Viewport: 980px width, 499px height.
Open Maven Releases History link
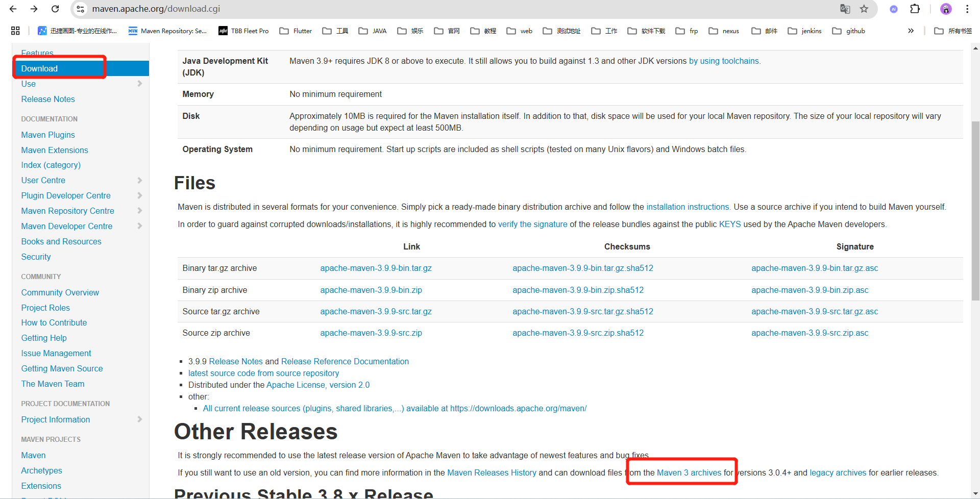tap(492, 472)
